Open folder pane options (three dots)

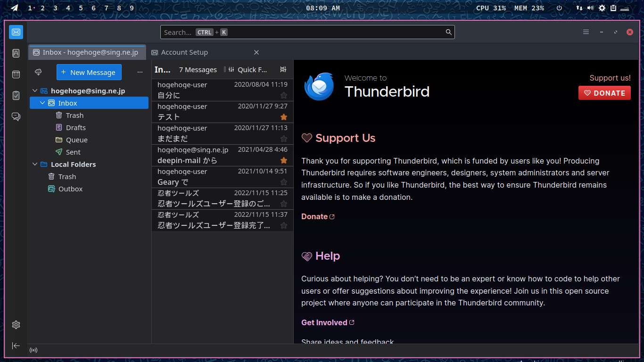point(140,72)
